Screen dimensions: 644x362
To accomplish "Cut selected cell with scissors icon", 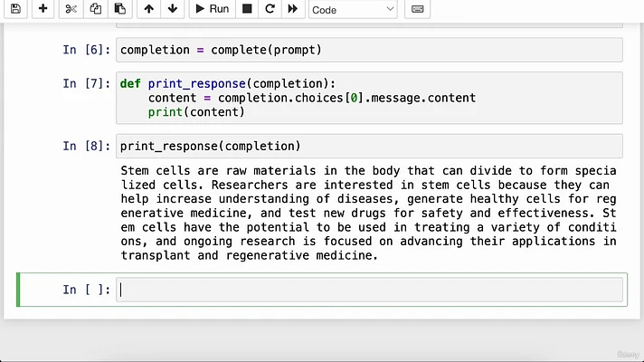I will pos(71,9).
